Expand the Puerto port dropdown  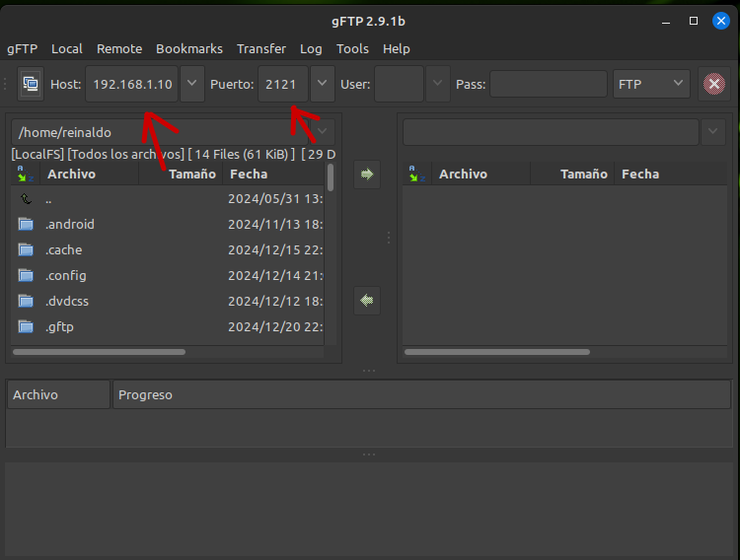click(323, 84)
